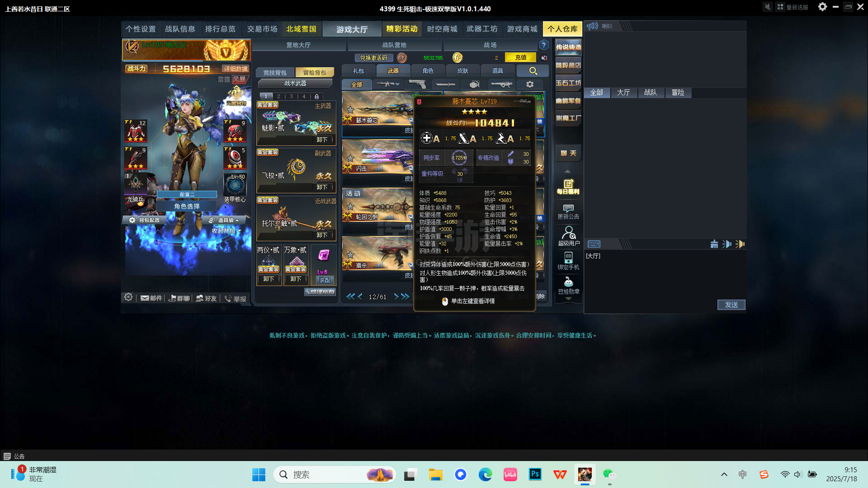
Task: Switch to the 皮肤 inventory tab
Action: (x=463, y=71)
